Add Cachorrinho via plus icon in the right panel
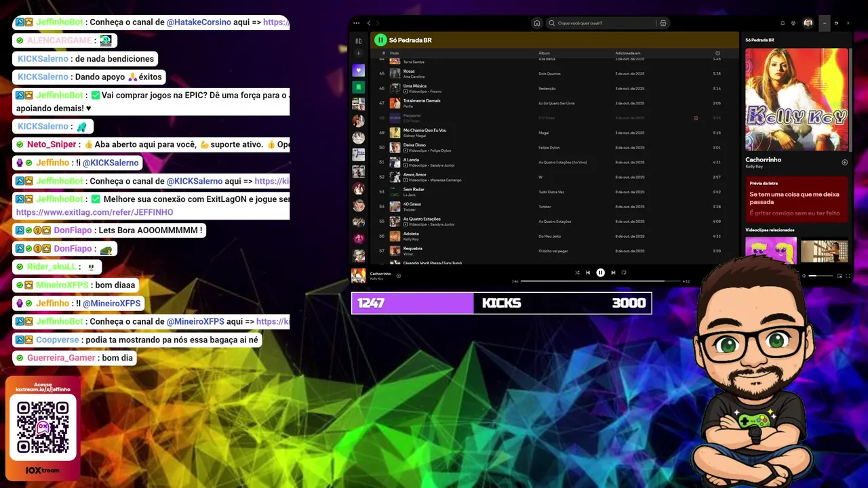Image resolution: width=868 pixels, height=488 pixels. tap(844, 162)
